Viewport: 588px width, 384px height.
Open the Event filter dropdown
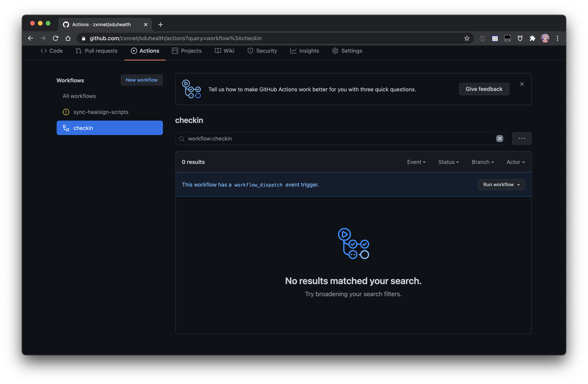point(416,162)
